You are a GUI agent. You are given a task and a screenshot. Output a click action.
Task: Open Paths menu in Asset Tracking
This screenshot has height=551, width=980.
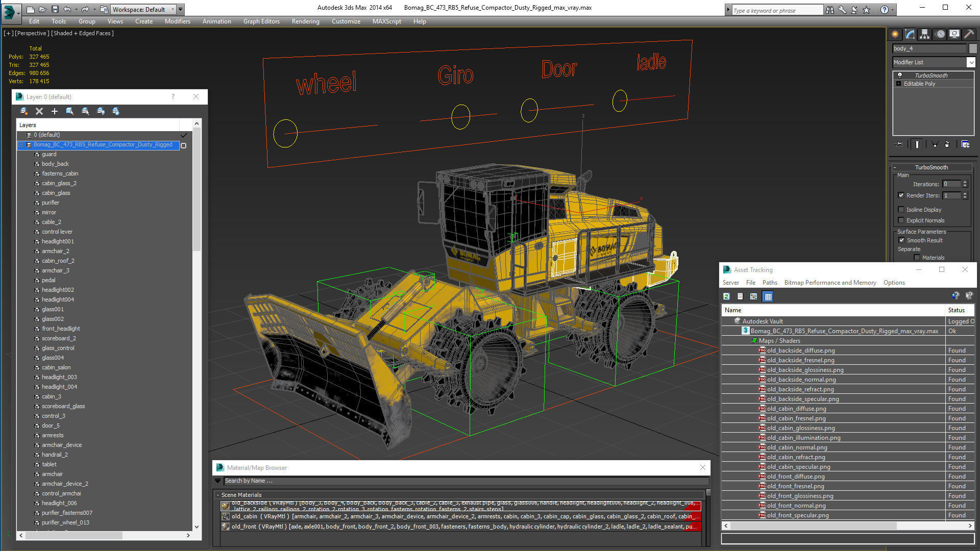click(x=770, y=283)
